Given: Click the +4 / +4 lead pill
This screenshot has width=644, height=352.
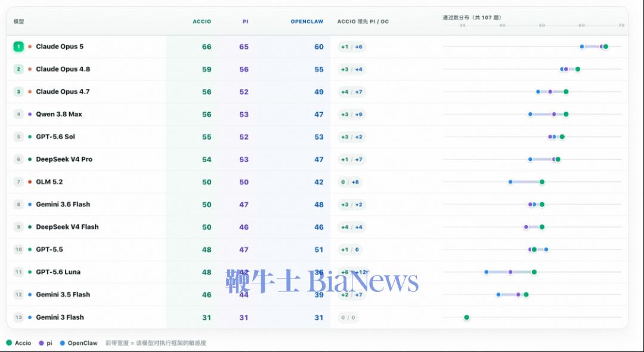Looking at the screenshot, I should click(x=352, y=227).
